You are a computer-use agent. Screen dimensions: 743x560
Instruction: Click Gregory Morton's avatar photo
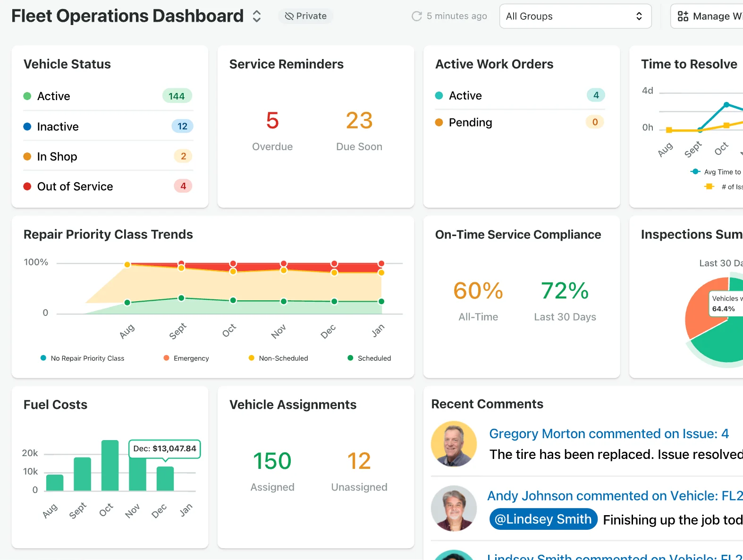pyautogui.click(x=454, y=444)
